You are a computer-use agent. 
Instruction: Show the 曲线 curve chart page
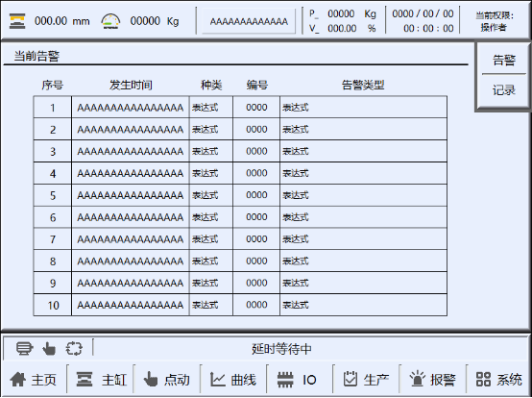tap(233, 380)
